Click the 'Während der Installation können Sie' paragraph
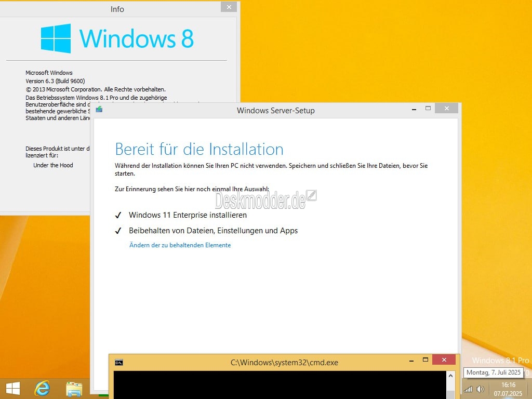This screenshot has height=399, width=532. [x=271, y=169]
